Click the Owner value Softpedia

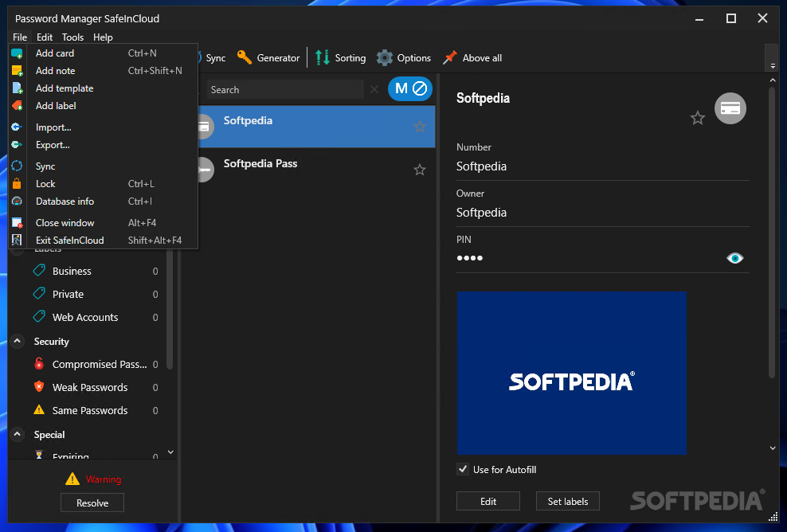(x=481, y=213)
